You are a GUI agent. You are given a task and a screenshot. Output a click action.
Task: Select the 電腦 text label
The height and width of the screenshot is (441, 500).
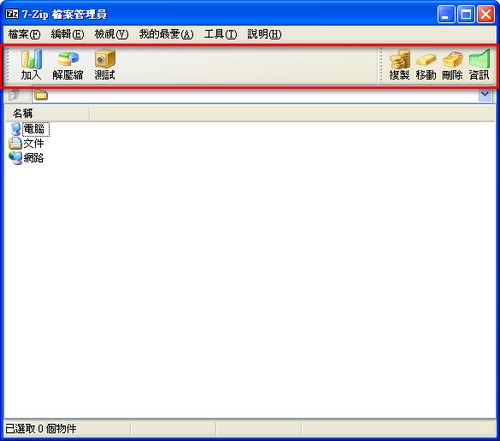[34, 129]
